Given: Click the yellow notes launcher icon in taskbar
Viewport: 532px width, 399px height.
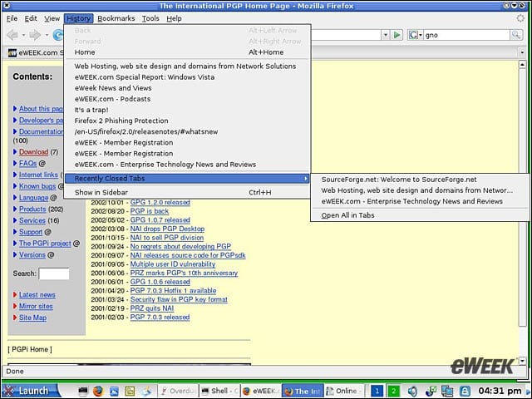Looking at the screenshot, I should point(130,391).
